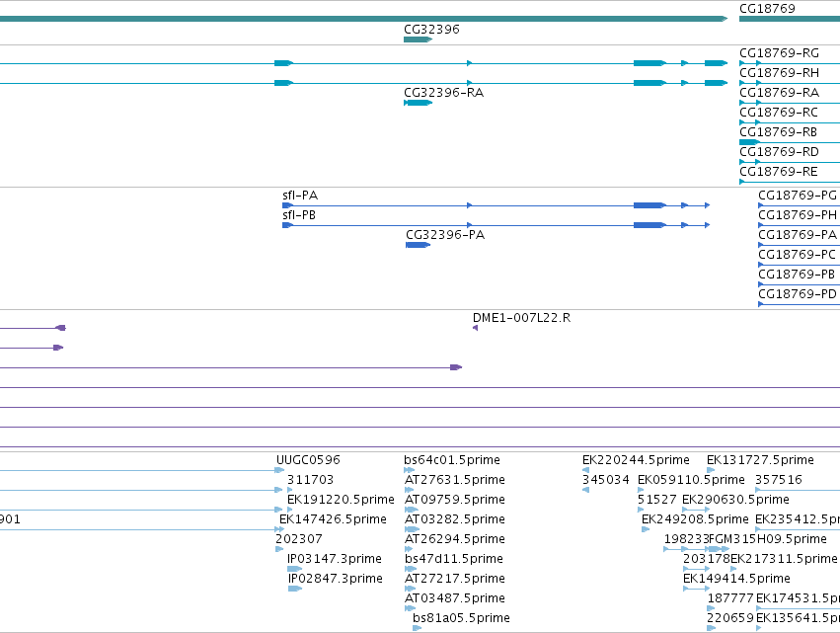This screenshot has height=633, width=840.
Task: Select the sfl-PA protein feature
Action: tap(300, 196)
